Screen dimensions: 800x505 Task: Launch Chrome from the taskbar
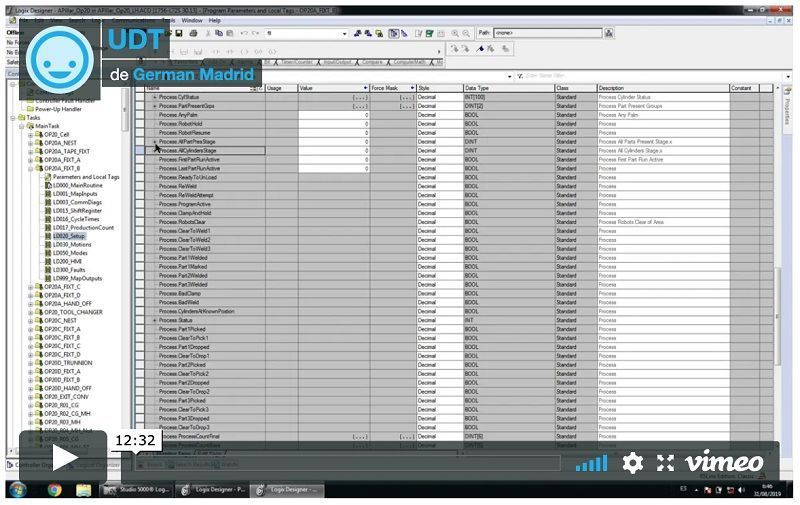54,490
